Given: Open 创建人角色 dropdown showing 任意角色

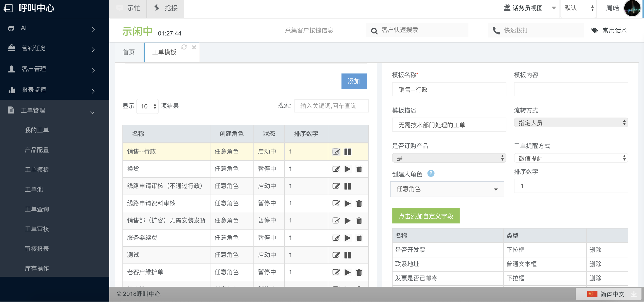Looking at the screenshot, I should (x=447, y=189).
